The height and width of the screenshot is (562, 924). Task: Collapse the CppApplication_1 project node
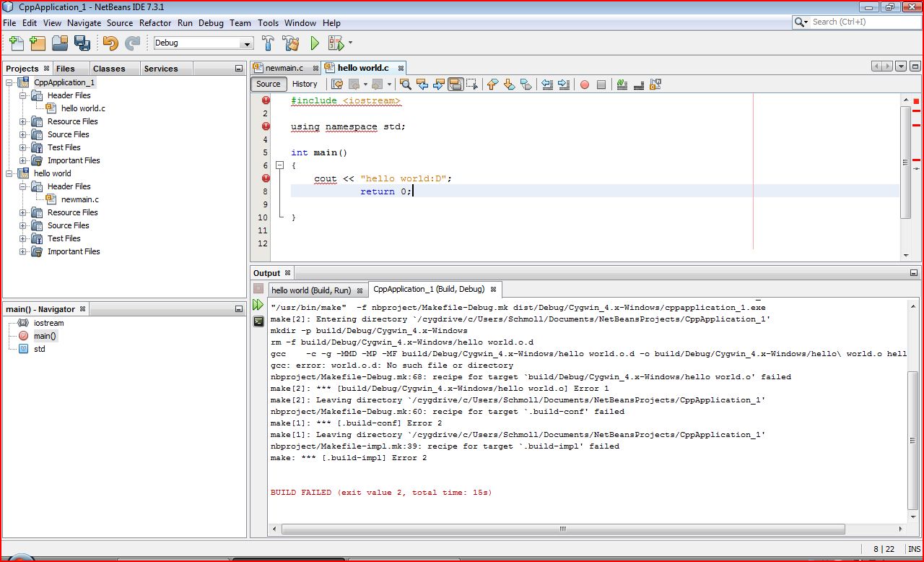pyautogui.click(x=9, y=82)
